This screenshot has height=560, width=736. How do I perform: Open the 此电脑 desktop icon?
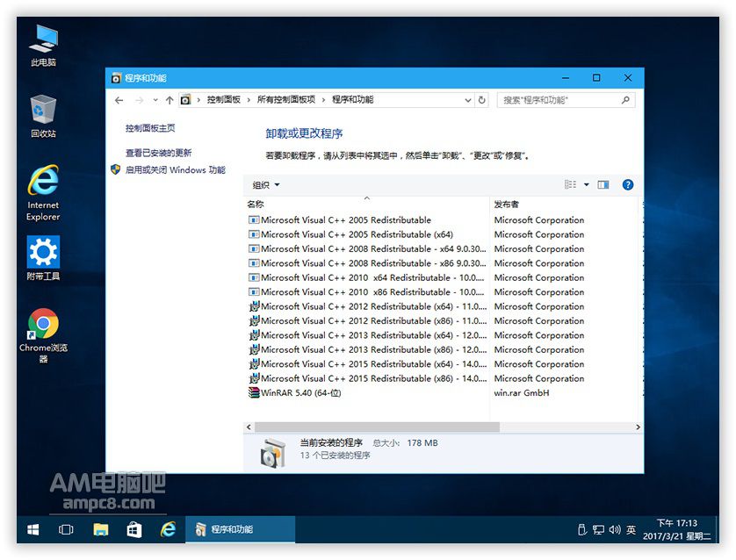[x=43, y=46]
